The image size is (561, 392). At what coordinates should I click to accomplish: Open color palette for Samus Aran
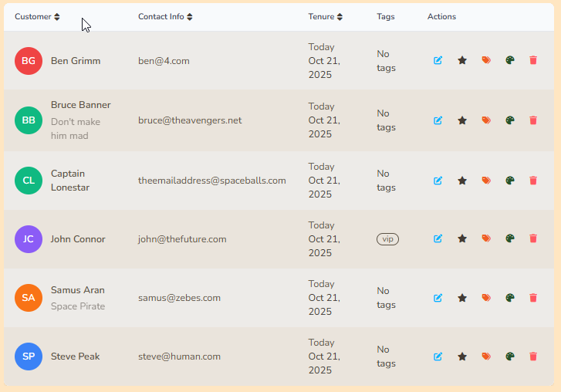tap(510, 298)
